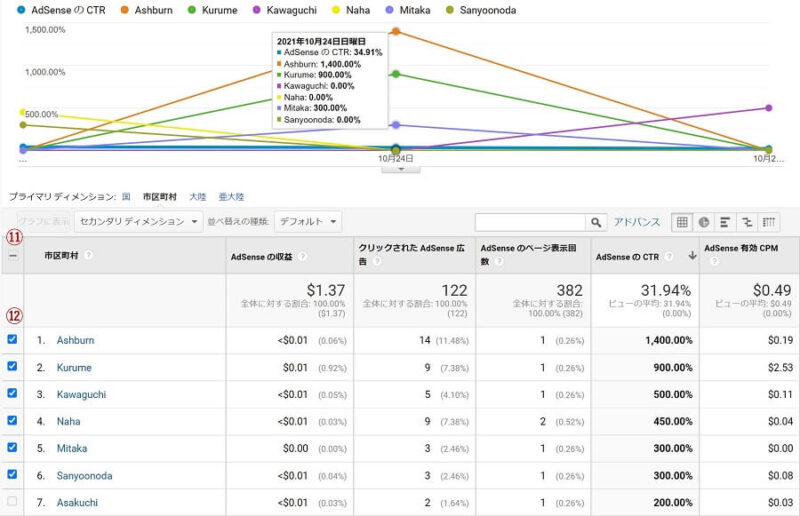Click AdSense の CTR legend blue dot
The width and height of the screenshot is (800, 516).
coord(21,10)
